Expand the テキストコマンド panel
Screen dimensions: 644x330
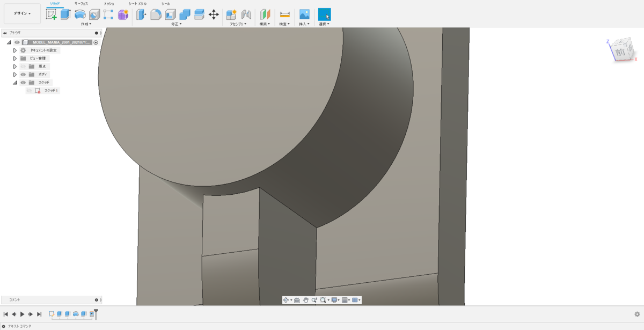3,326
